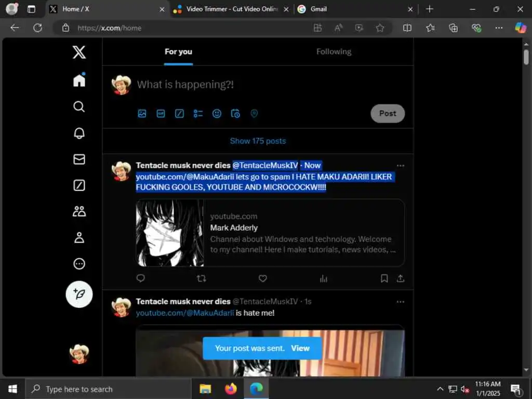Add media image to the new post
532x399 pixels.
tap(142, 114)
